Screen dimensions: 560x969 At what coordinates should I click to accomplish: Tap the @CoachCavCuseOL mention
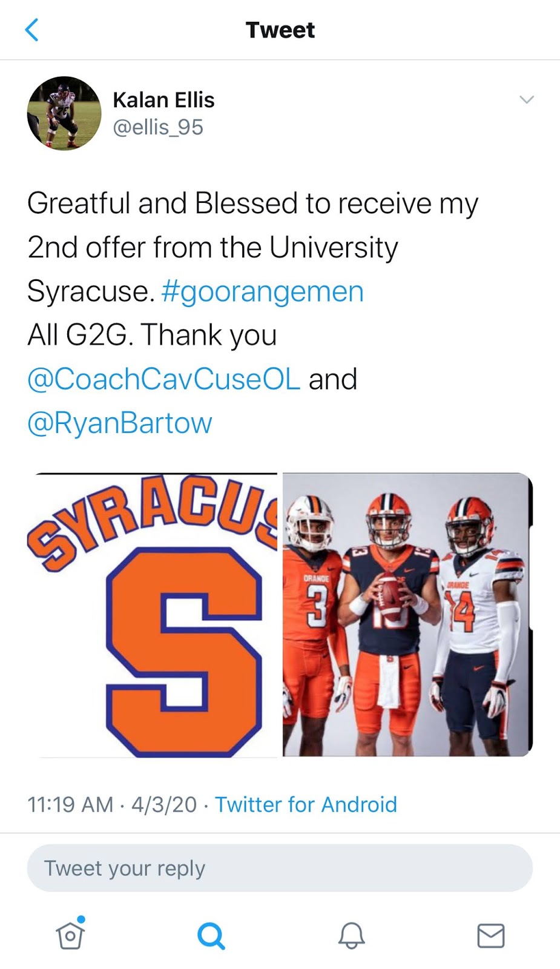point(163,379)
